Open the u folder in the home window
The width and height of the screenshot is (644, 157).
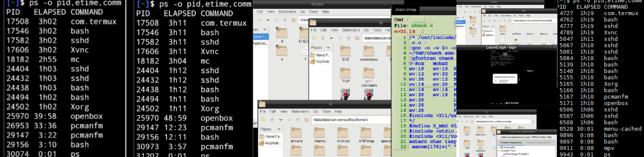282,53
